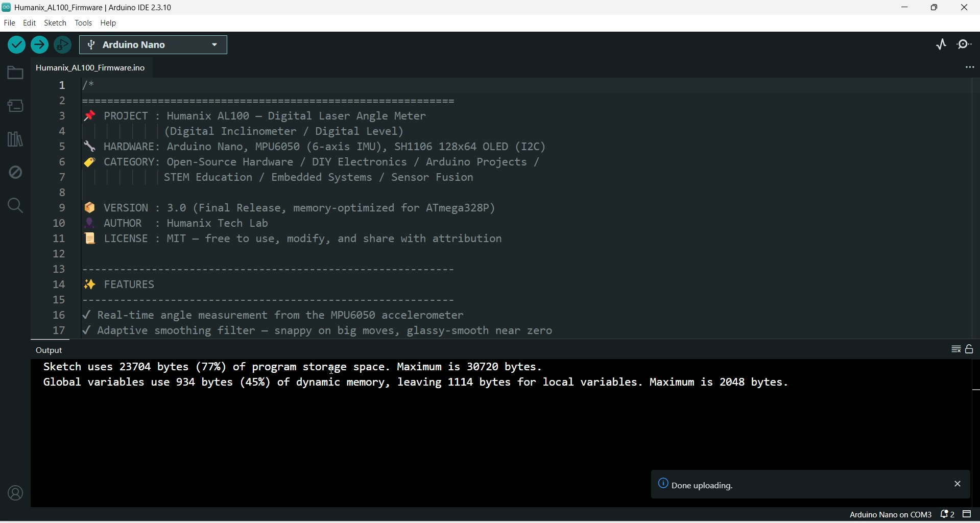Viewport: 980px width, 523px height.
Task: Click the Adaptive smoothing filter line
Action: pyautogui.click(x=318, y=331)
